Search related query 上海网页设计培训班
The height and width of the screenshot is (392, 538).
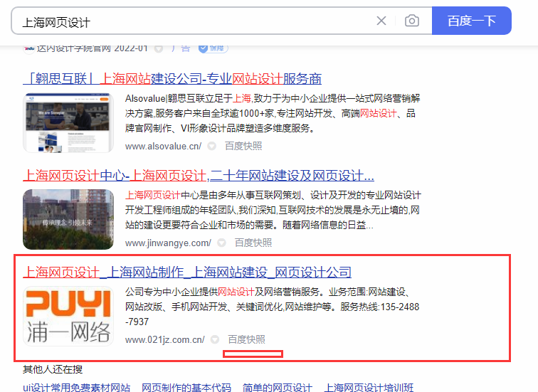coord(369,388)
